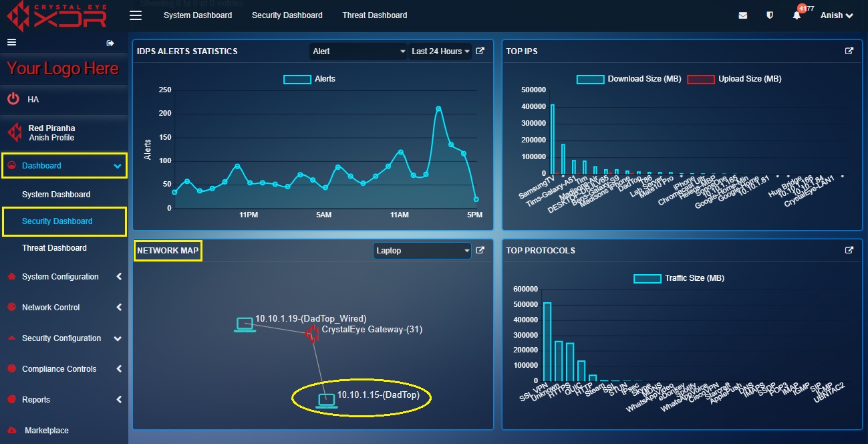
Task: Collapse sidebar using small hamburger icon
Action: point(11,42)
